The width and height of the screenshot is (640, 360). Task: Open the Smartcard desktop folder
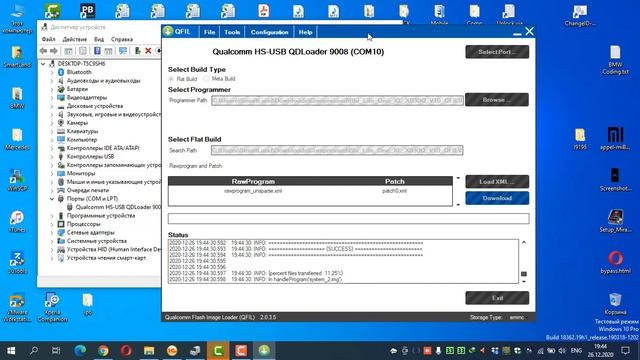pos(17,57)
